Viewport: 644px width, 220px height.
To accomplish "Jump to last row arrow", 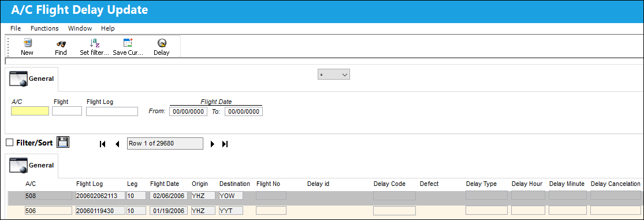I will (x=225, y=144).
